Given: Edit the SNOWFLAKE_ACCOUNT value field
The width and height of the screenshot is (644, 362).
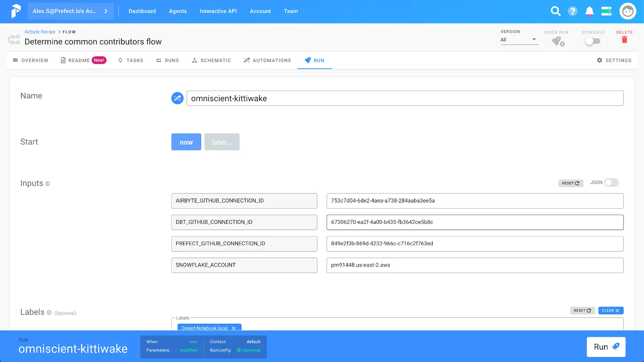Looking at the screenshot, I should point(475,265).
